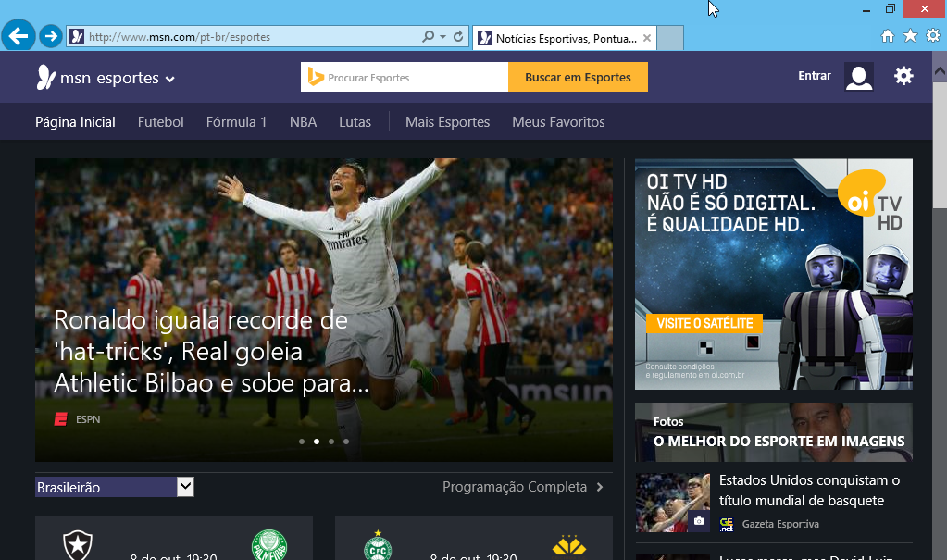Select the fourth carousel dot

(x=346, y=442)
